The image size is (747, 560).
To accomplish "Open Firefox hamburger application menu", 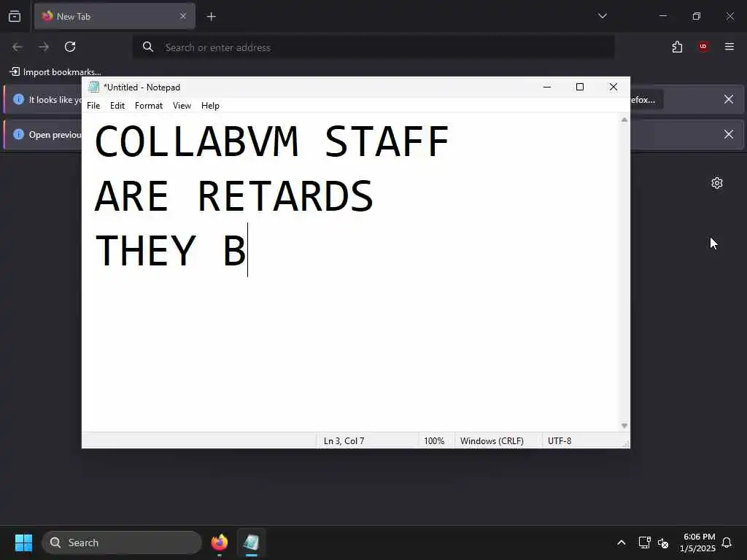I will click(729, 47).
